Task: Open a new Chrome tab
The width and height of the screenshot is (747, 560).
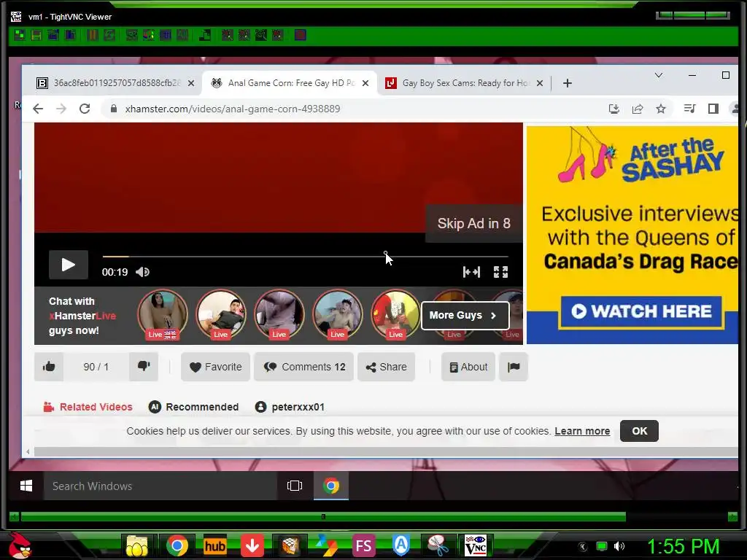Action: pyautogui.click(x=567, y=83)
